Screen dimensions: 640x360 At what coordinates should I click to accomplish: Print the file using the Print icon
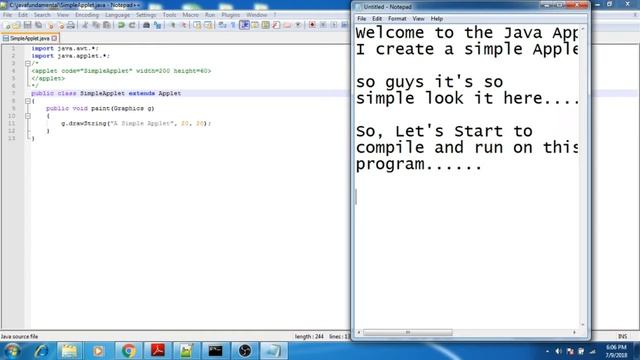point(71,25)
